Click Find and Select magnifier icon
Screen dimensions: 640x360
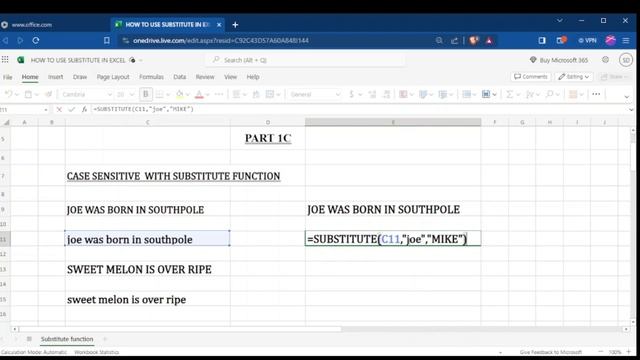pos(549,94)
